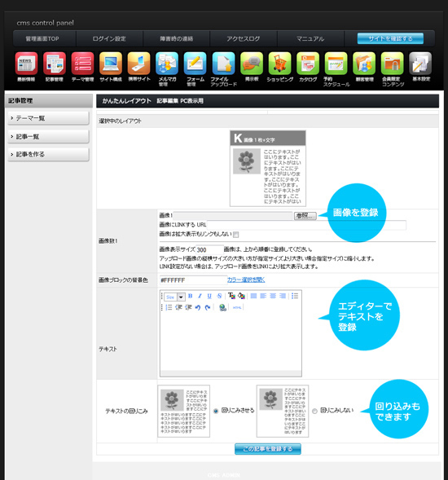
Task: Open the カラー選択を開く color picker link
Action: tap(246, 280)
